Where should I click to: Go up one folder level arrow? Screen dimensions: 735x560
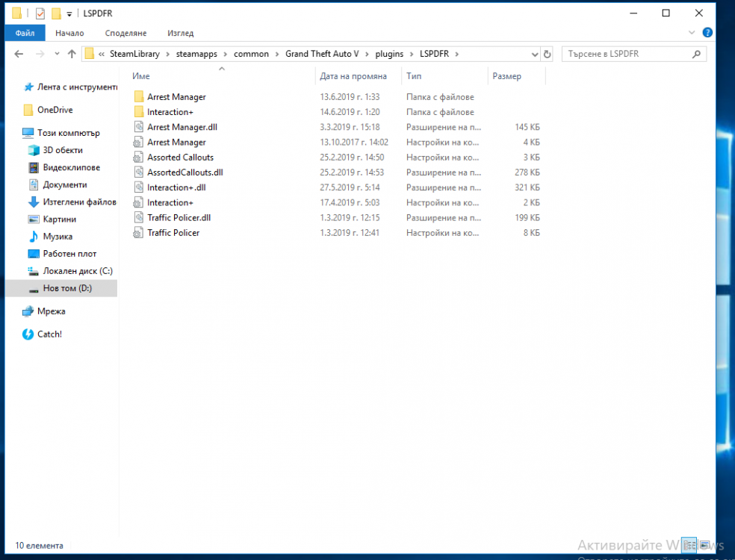tap(72, 54)
